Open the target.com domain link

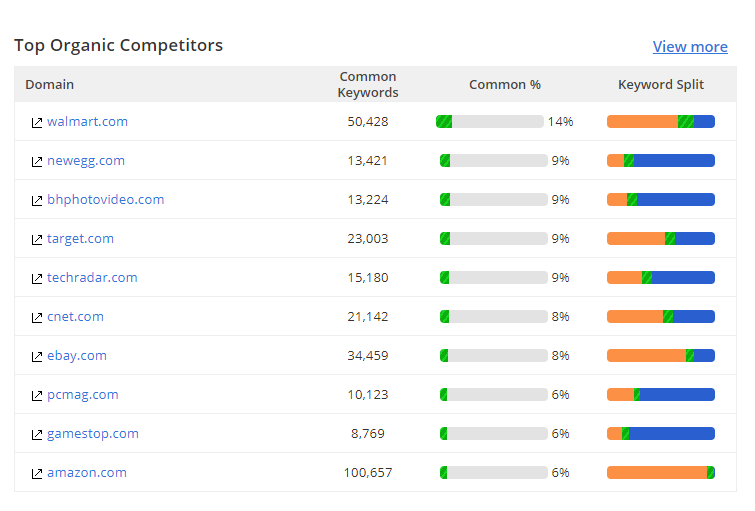point(80,239)
